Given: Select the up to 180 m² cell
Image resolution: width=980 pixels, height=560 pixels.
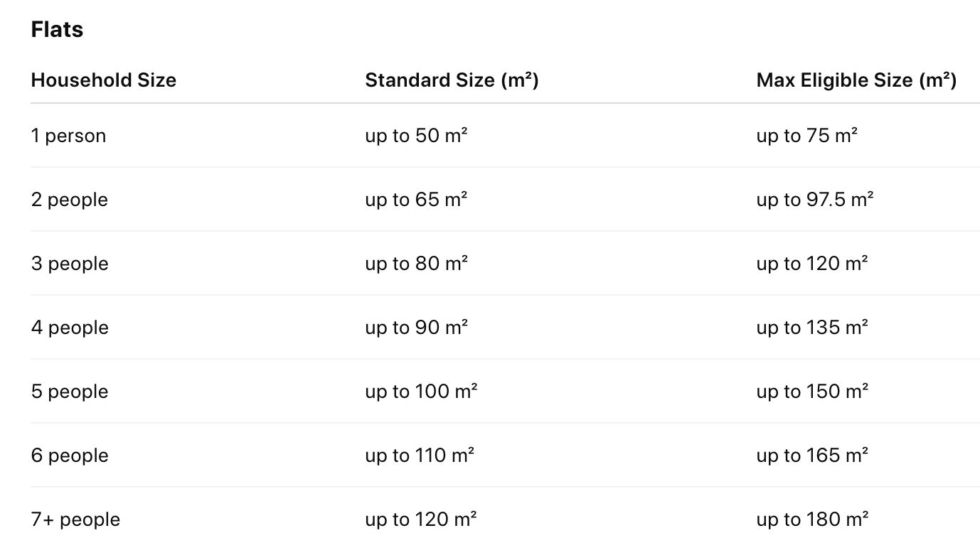Looking at the screenshot, I should point(812,519).
